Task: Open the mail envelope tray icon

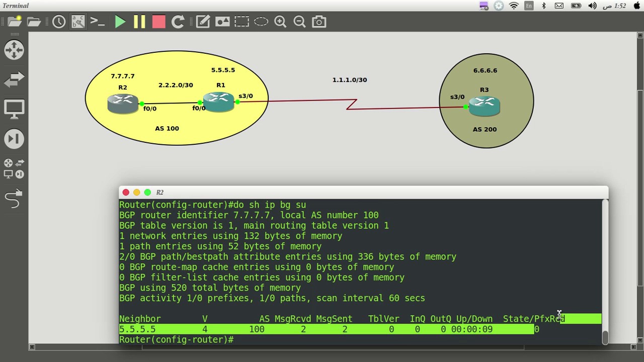Action: [559, 6]
